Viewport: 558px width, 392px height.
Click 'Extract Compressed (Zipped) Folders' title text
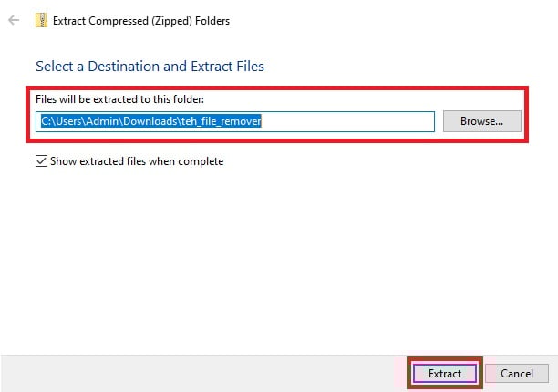[x=141, y=21]
